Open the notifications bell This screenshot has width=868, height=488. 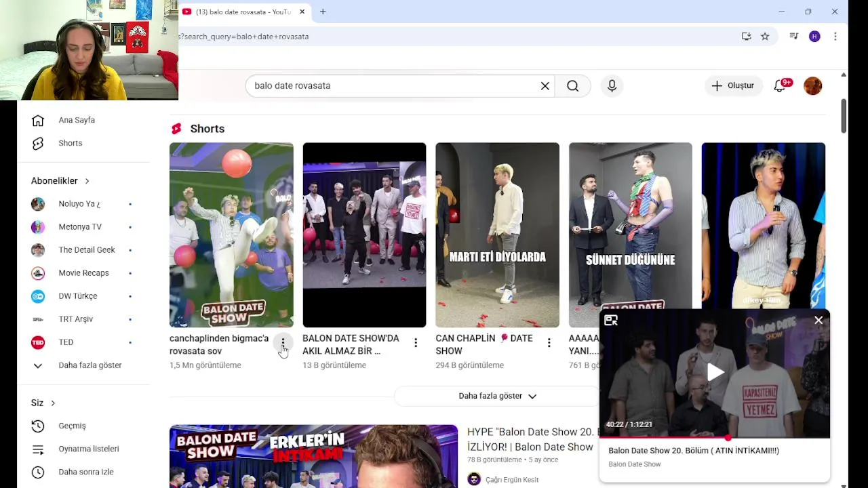pyautogui.click(x=781, y=86)
